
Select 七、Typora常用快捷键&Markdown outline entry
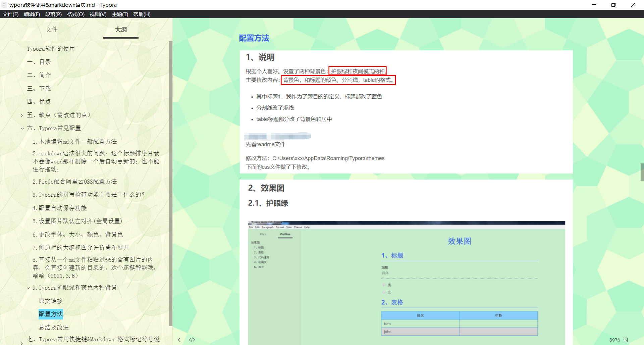point(93,339)
